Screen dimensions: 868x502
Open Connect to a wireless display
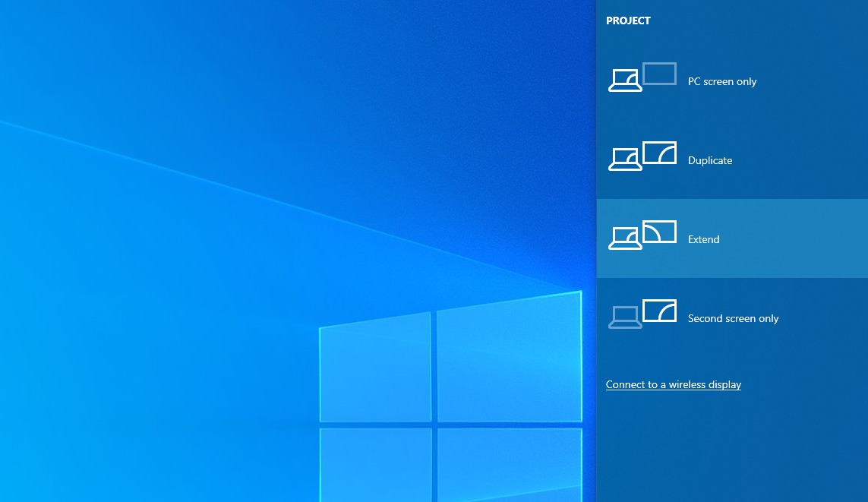[x=673, y=384]
